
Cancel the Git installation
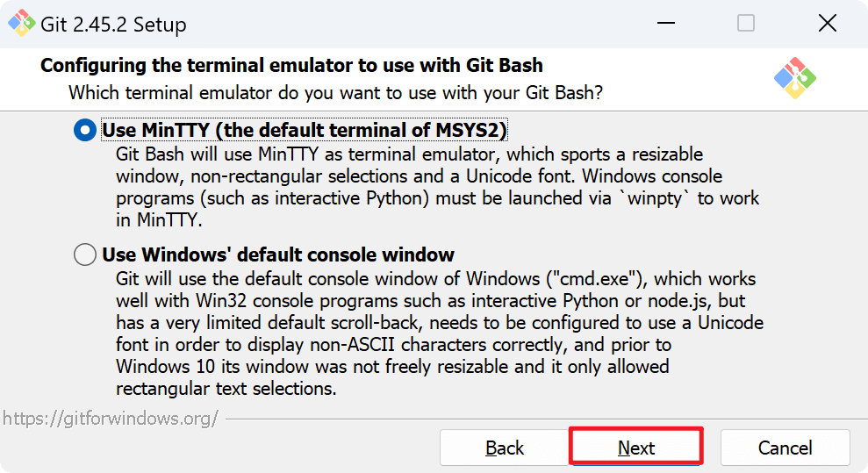(x=785, y=448)
